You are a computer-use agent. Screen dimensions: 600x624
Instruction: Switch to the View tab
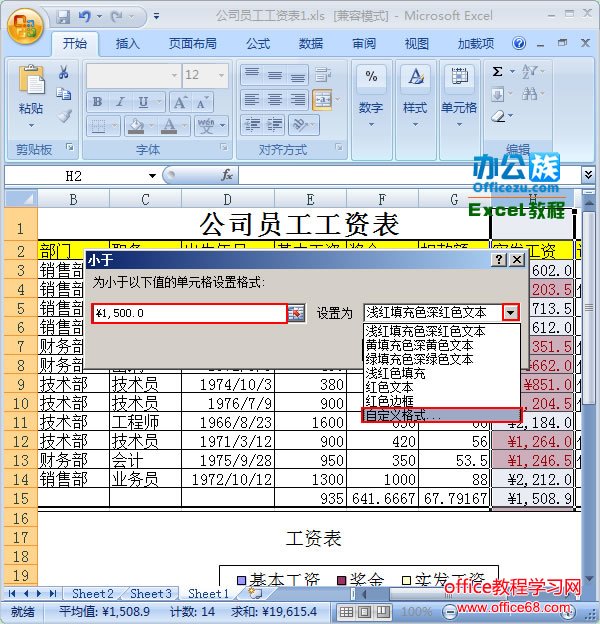pos(417,43)
